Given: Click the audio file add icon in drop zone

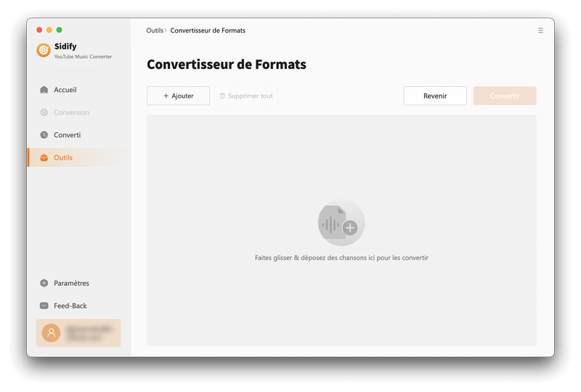Looking at the screenshot, I should point(341,224).
